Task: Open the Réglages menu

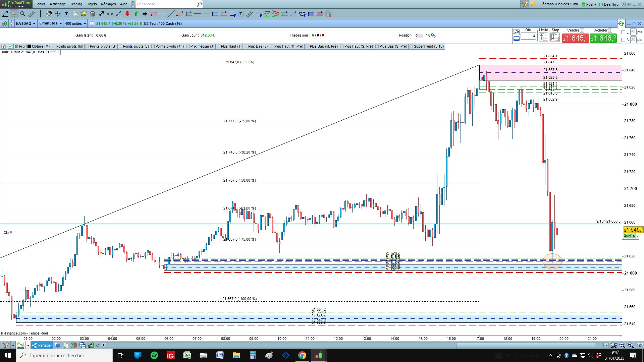Action: tap(108, 4)
